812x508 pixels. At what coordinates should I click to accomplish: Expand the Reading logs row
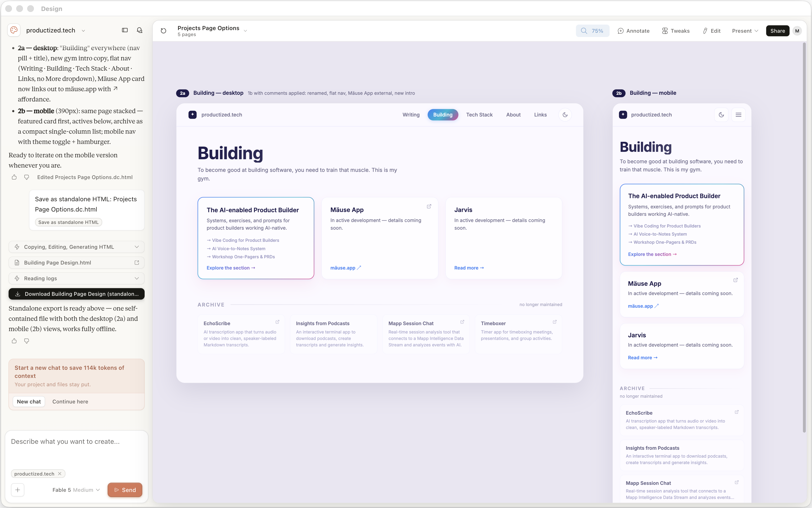[77, 278]
